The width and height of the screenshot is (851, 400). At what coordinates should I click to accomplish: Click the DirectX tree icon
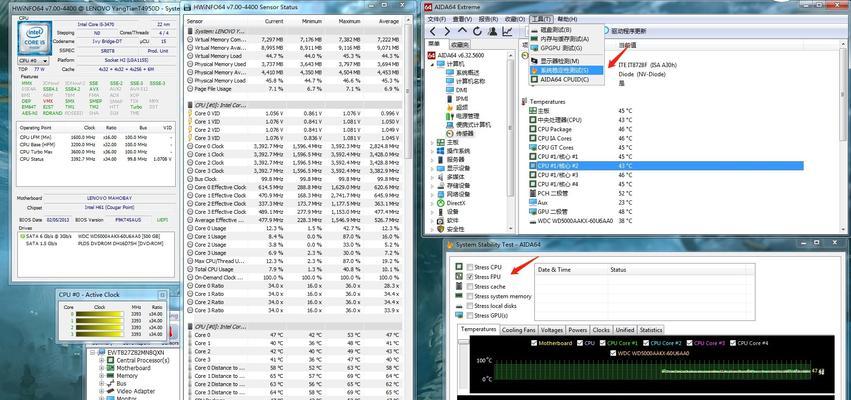click(x=441, y=202)
